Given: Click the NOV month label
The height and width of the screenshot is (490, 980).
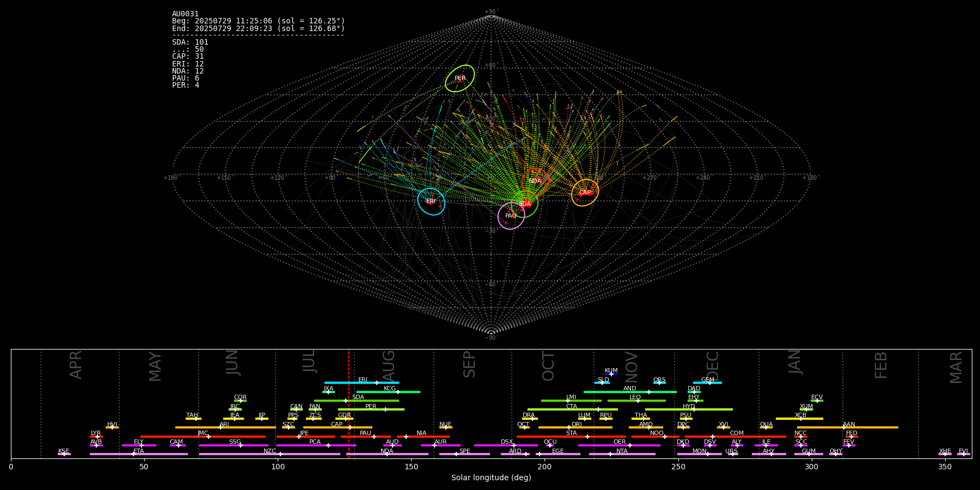Looking at the screenshot, I should click(631, 367).
